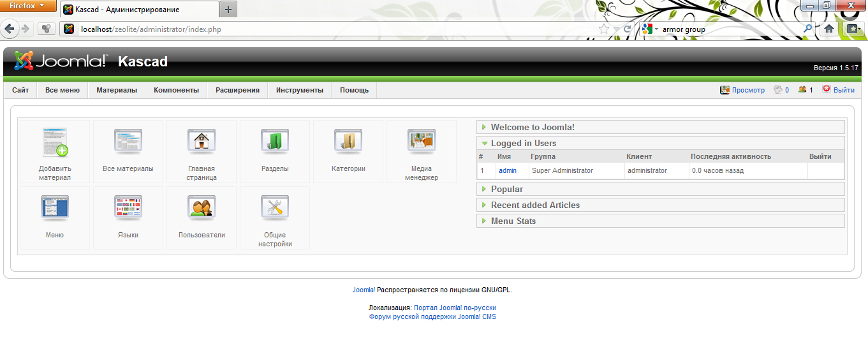Viewport: 868px width, 342px height.
Task: Open the Компоненты menu
Action: click(177, 90)
